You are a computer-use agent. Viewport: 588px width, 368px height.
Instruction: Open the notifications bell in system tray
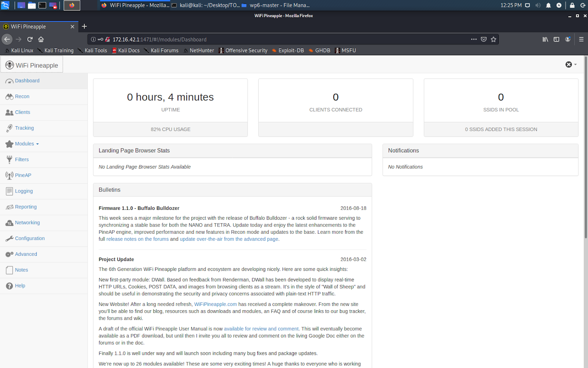tap(548, 5)
